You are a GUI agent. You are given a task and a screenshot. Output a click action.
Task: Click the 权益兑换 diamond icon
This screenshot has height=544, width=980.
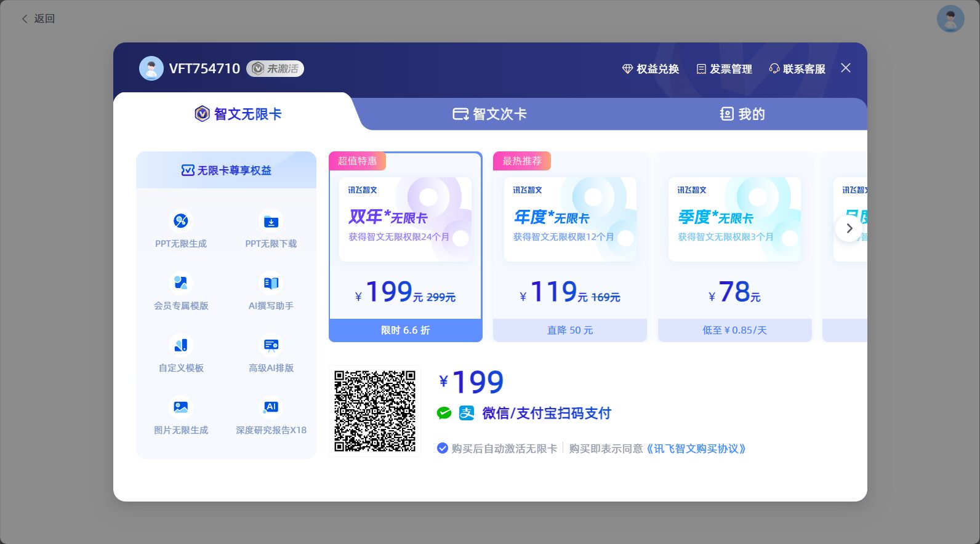pyautogui.click(x=627, y=69)
